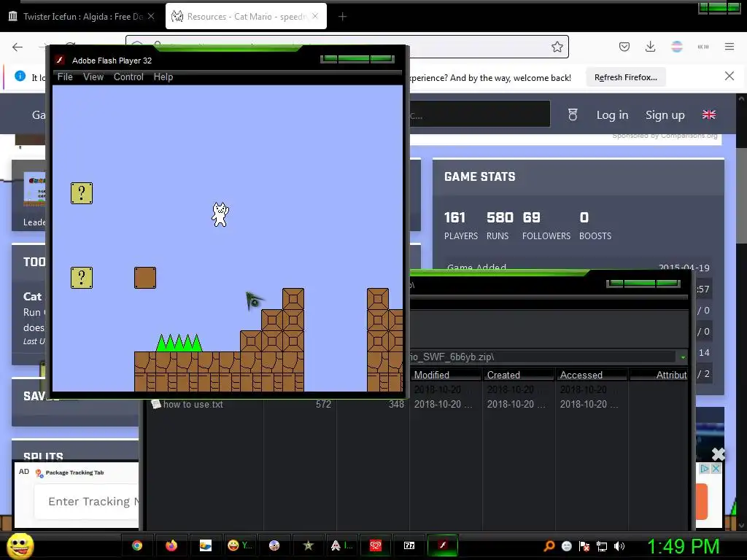This screenshot has width=747, height=560.
Task: Open the speedrun.com trophy icon
Action: tap(573, 114)
